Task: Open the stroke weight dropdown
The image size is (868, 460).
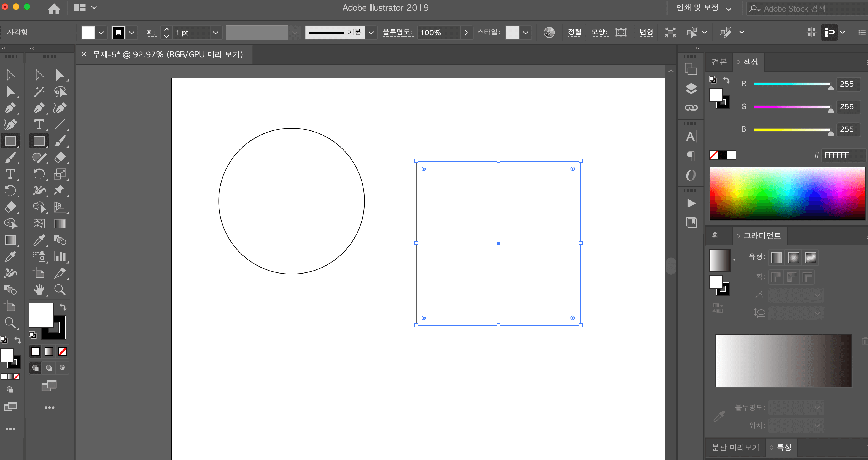Action: pos(215,33)
